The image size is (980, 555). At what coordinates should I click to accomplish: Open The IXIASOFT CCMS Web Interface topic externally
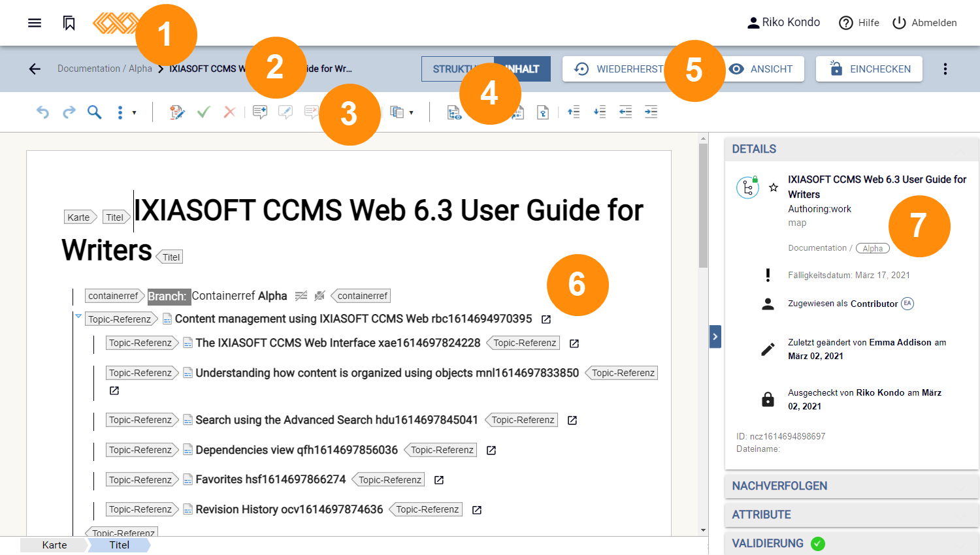tap(574, 343)
